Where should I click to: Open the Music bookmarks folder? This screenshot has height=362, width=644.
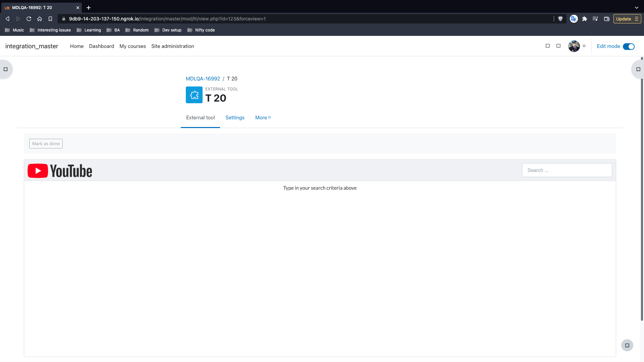pos(14,30)
